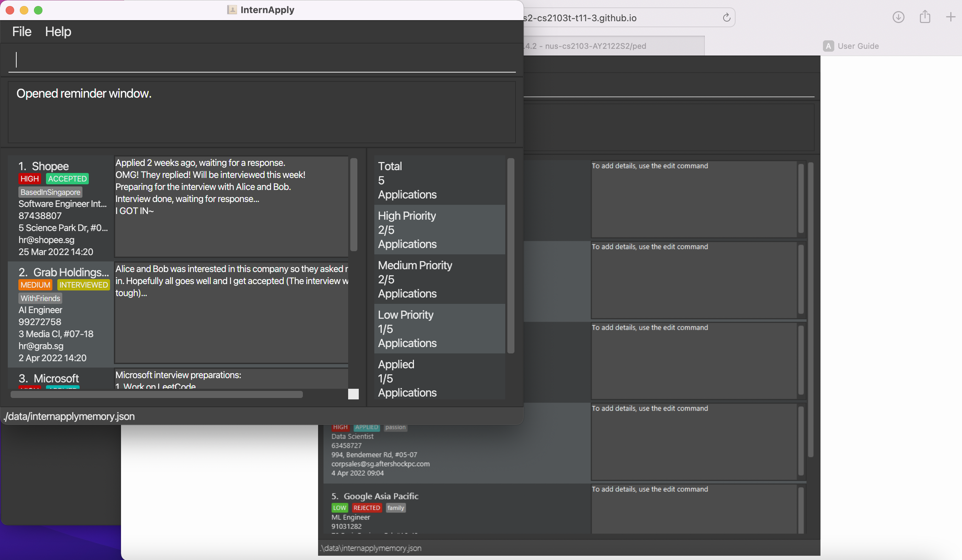Click the InternApply title bar icon
The width and height of the screenshot is (962, 560).
232,10
